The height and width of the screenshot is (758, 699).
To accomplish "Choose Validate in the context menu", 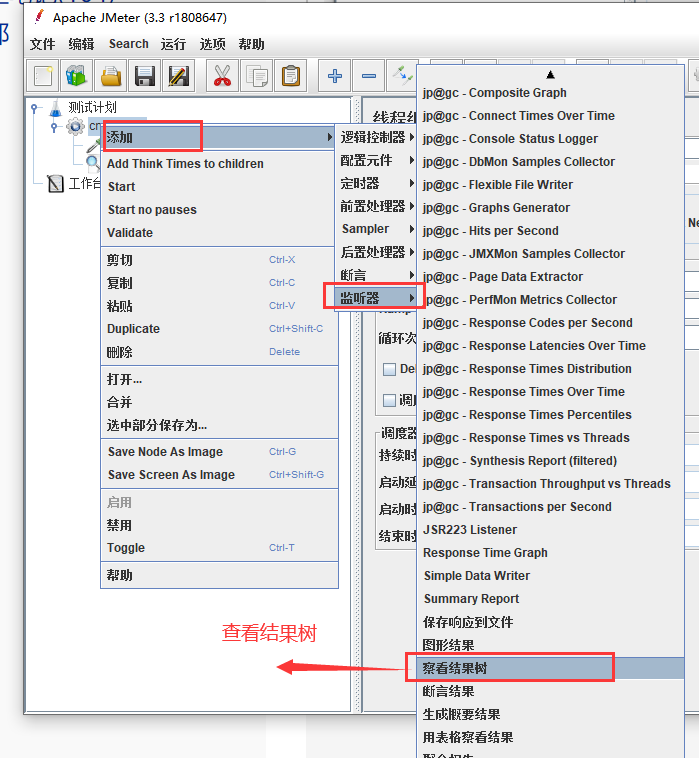I will pyautogui.click(x=219, y=233).
